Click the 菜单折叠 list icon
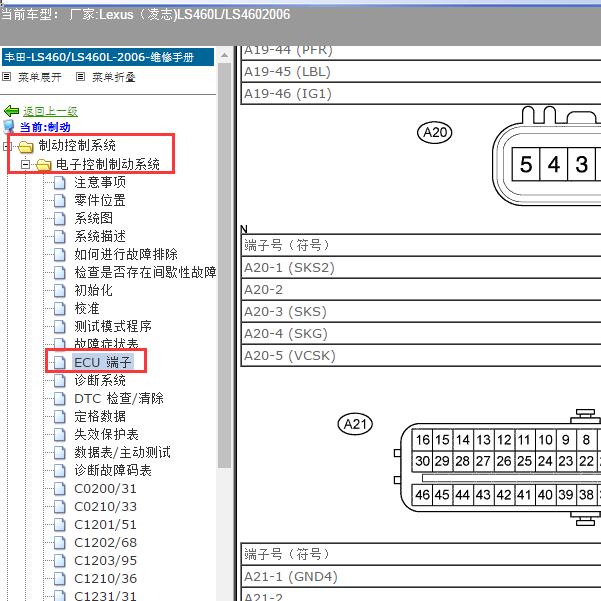601x601 pixels. coord(80,77)
